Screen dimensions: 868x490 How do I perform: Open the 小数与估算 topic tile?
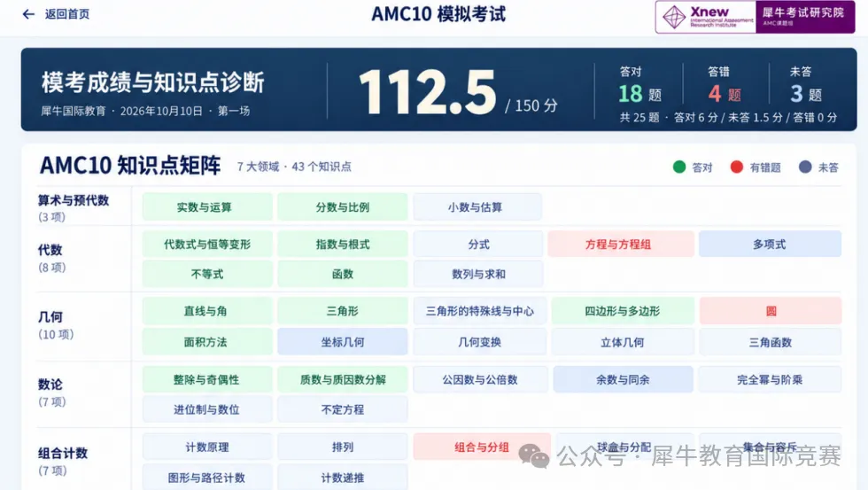click(x=477, y=207)
